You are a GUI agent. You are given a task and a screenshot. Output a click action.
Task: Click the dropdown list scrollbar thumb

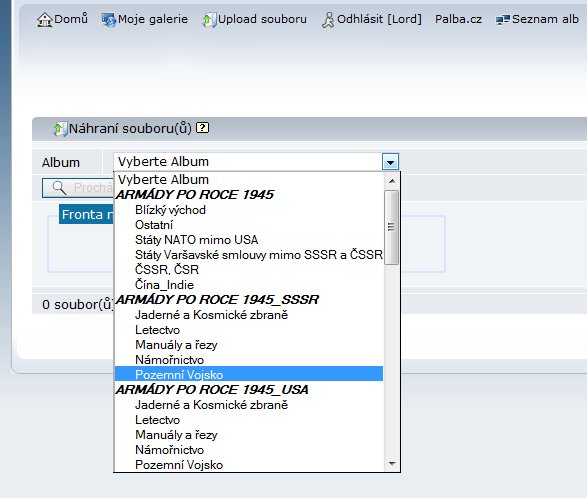pos(392,227)
